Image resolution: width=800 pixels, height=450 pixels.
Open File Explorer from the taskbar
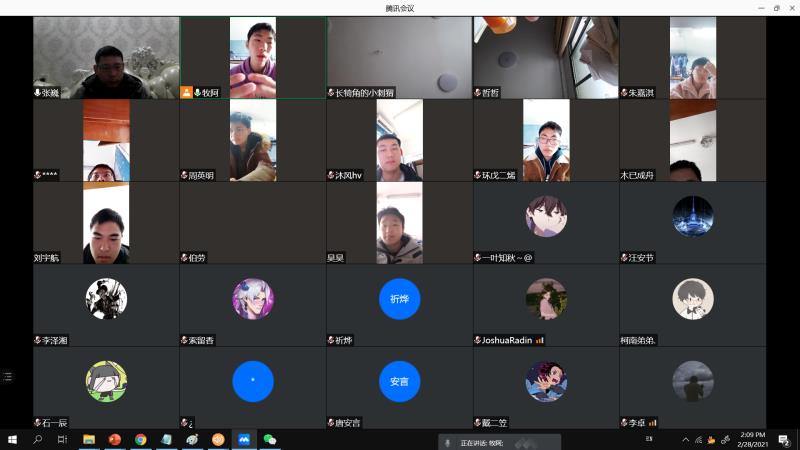coord(89,440)
